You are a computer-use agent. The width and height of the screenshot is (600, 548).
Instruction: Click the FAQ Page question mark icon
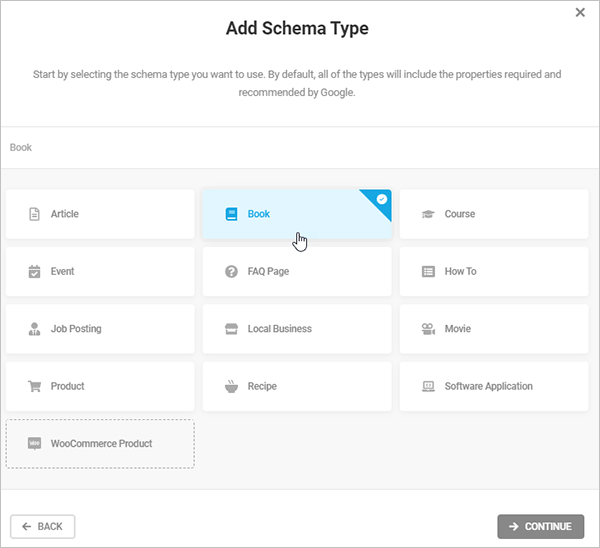(231, 271)
